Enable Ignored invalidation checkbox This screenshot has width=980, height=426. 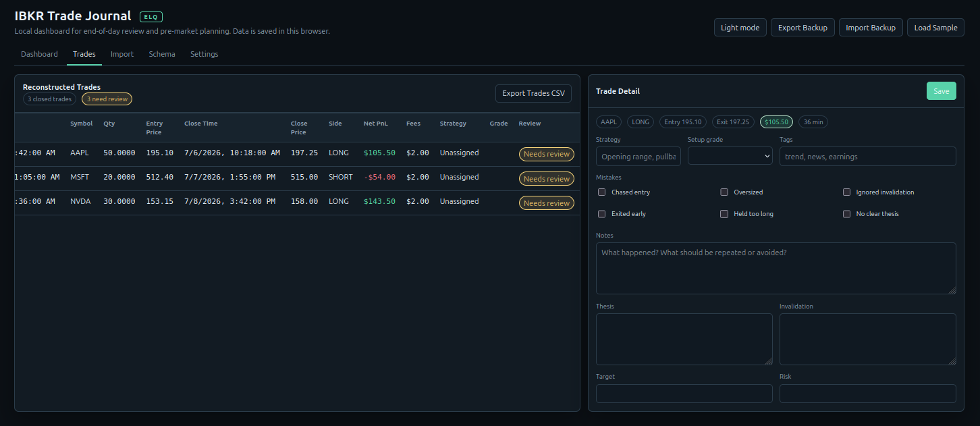point(846,192)
